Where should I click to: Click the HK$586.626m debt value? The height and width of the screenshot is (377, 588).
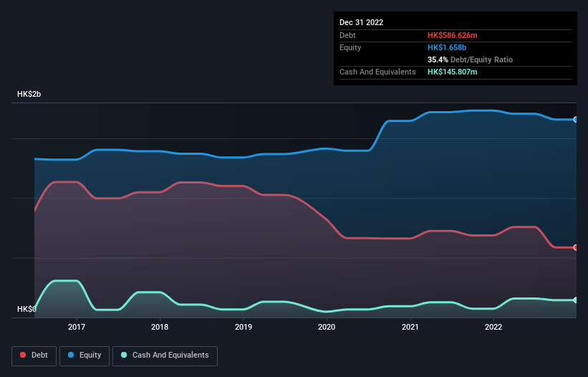click(452, 35)
